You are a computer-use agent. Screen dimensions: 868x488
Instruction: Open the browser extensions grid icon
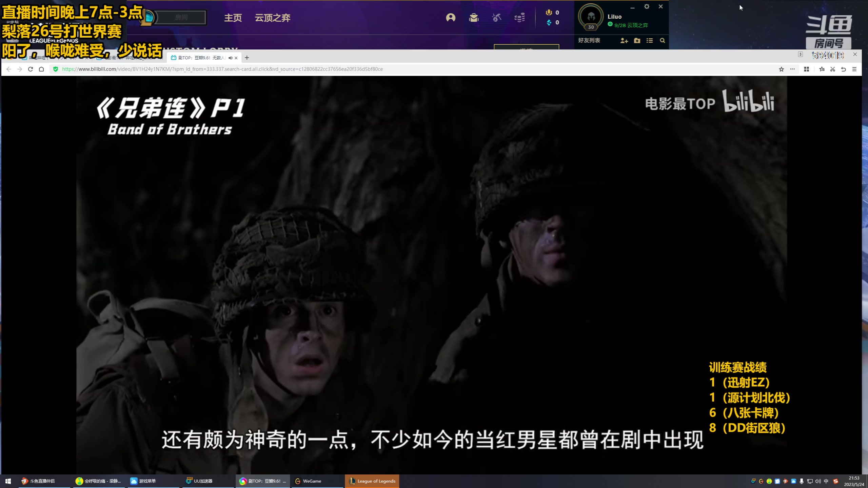(x=807, y=69)
